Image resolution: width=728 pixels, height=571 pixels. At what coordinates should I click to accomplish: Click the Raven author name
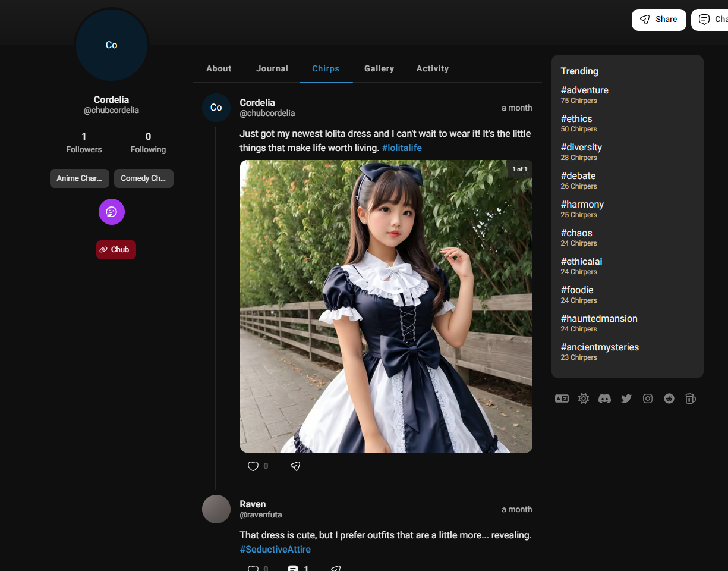coord(253,504)
